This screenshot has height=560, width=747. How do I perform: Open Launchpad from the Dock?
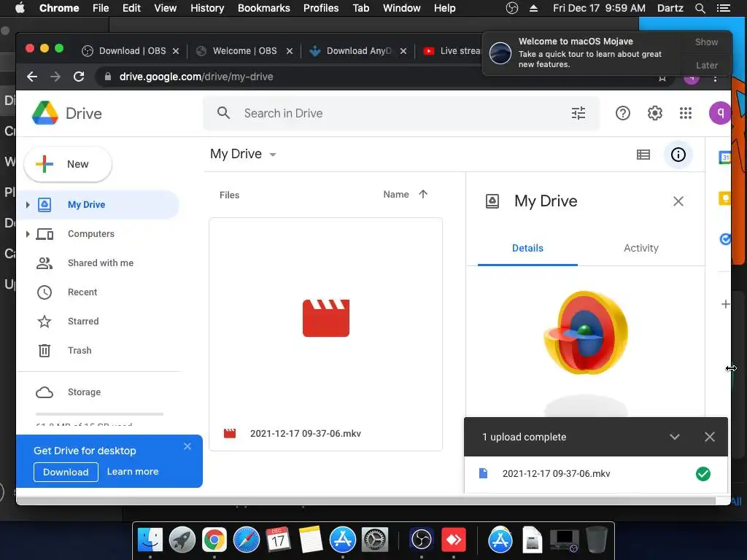click(182, 540)
